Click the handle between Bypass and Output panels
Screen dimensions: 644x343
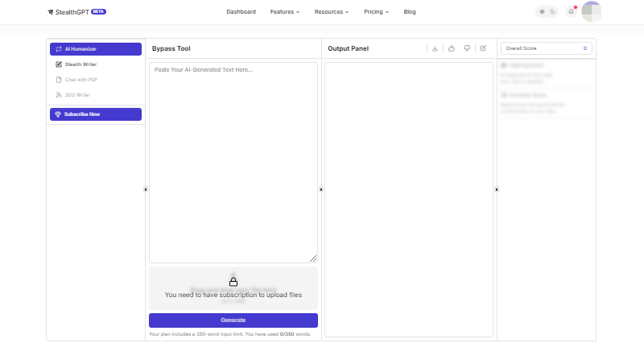click(321, 189)
